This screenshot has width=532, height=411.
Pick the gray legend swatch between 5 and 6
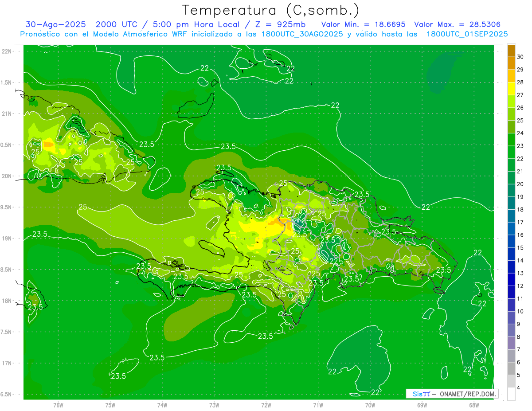[x=511, y=368]
